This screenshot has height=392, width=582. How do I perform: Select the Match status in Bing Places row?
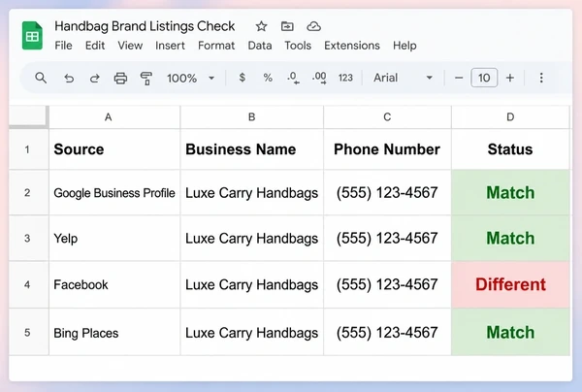point(510,332)
